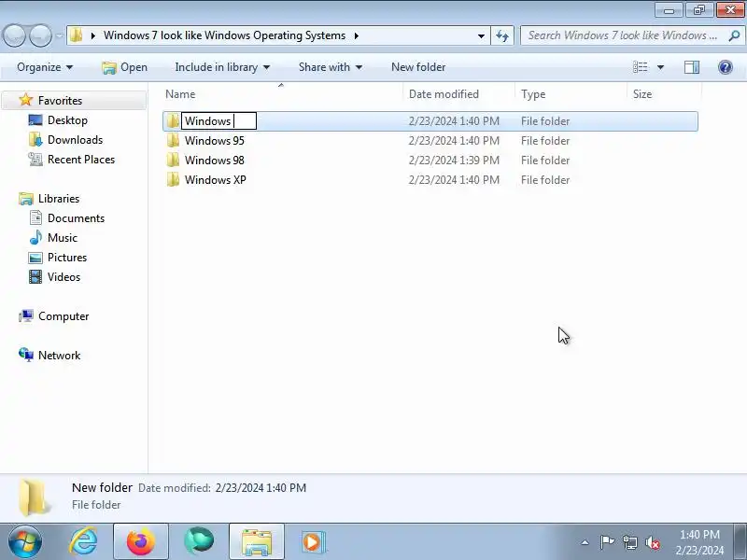Sort by the Size column header
This screenshot has width=747, height=560.
click(x=665, y=94)
